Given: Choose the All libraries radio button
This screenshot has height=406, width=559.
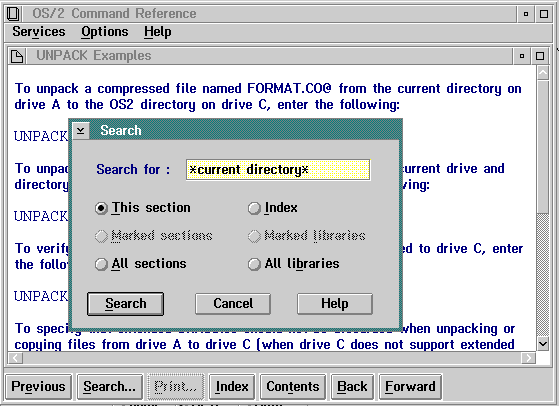Looking at the screenshot, I should click(254, 264).
